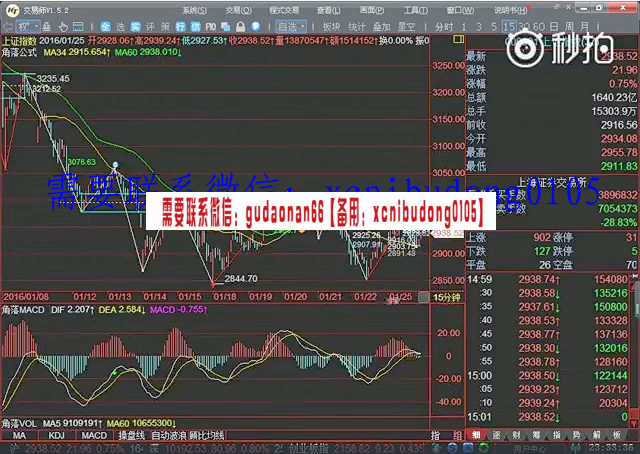Open the 查看(L) menu
The image size is (640, 454).
pyautogui.click(x=329, y=10)
